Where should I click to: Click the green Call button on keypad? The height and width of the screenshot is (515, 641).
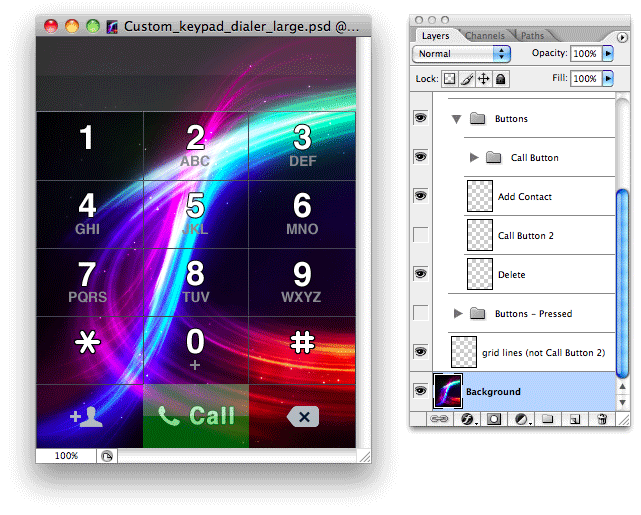point(196,416)
